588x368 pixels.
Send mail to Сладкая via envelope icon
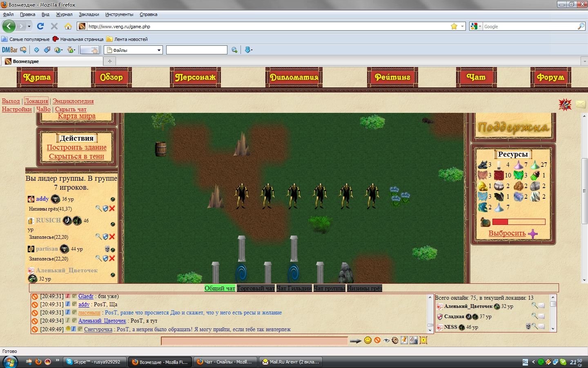(541, 316)
